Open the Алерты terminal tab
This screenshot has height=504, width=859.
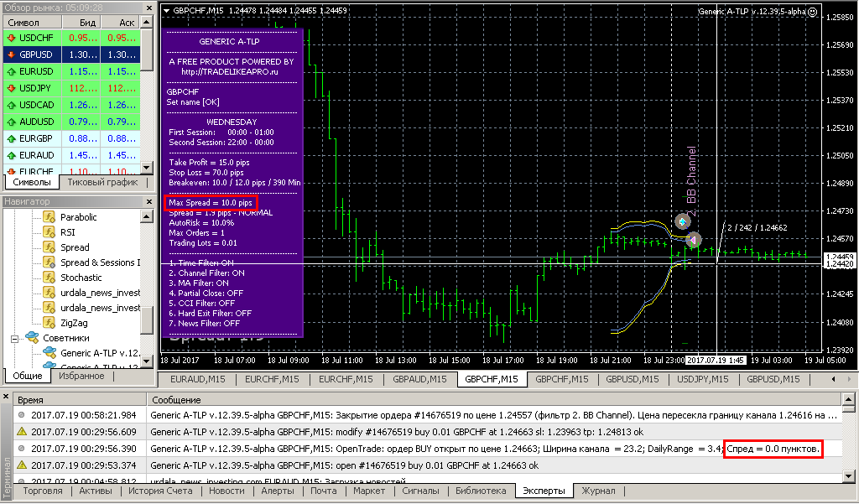[x=277, y=491]
